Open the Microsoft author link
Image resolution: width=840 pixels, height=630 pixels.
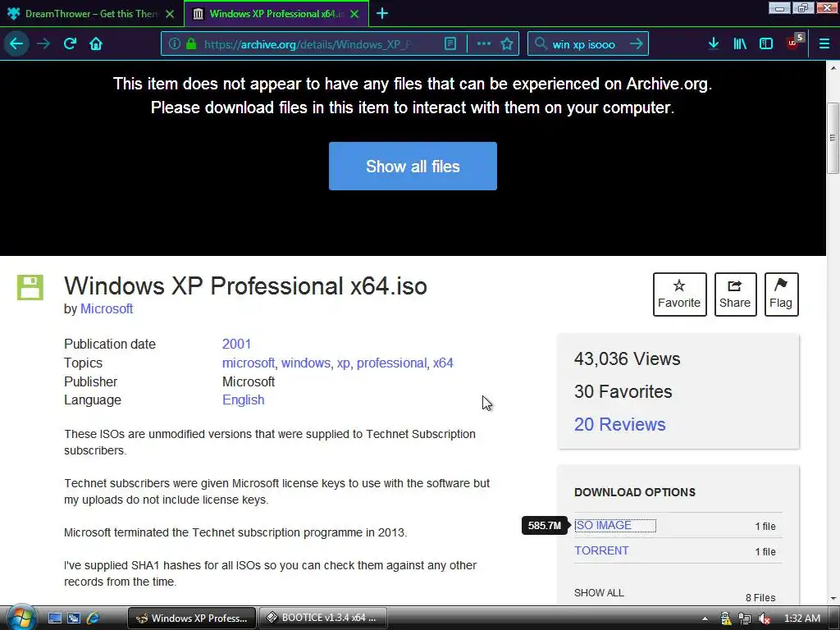[107, 309]
